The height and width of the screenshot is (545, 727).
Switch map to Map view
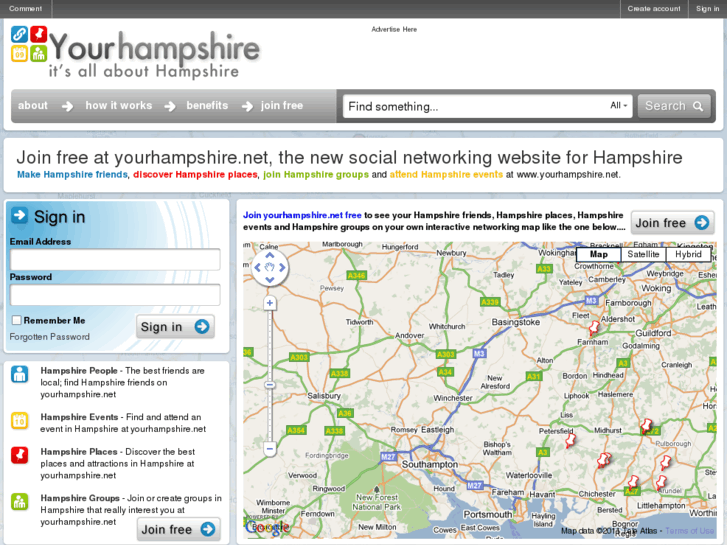pyautogui.click(x=599, y=254)
